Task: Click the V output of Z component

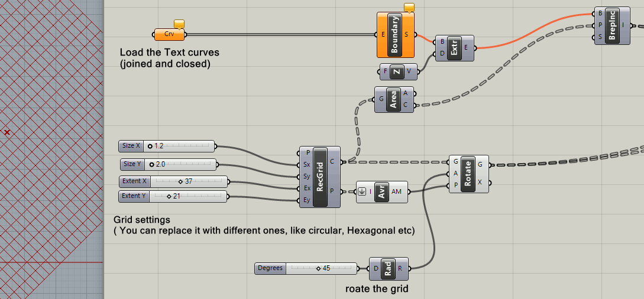Action: tap(409, 71)
